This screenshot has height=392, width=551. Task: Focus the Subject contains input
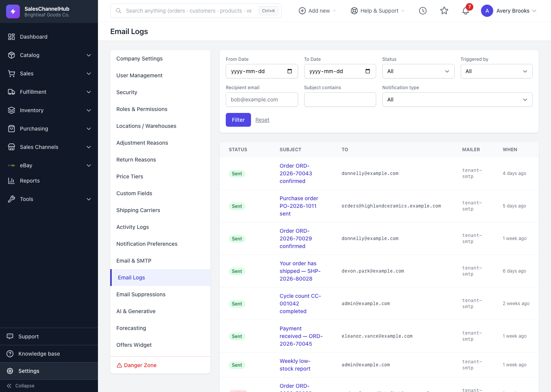pos(340,100)
